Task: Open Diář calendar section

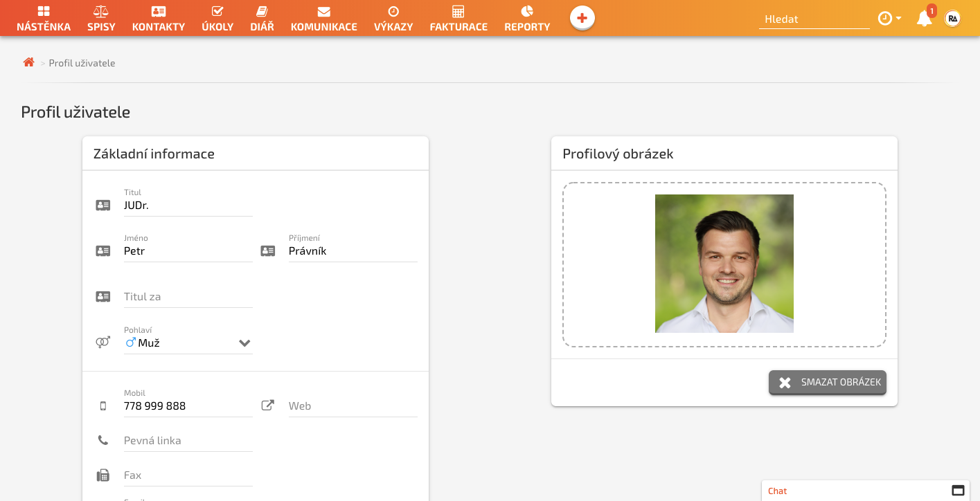Action: tap(262, 19)
